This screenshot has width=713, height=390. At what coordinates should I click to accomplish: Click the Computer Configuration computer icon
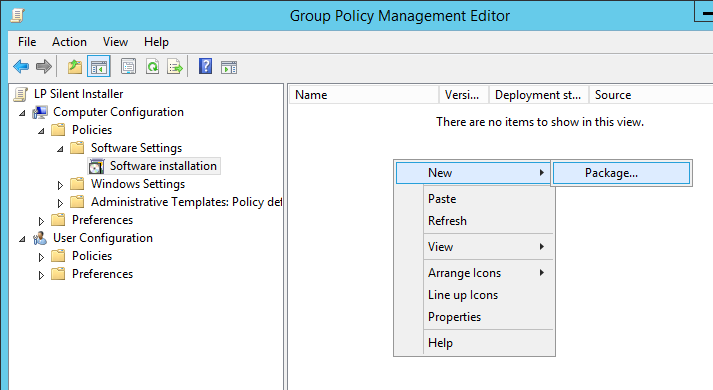pyautogui.click(x=40, y=112)
